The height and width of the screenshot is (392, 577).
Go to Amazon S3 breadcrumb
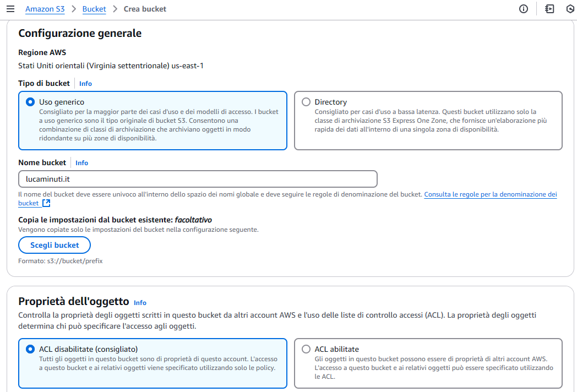coord(45,9)
